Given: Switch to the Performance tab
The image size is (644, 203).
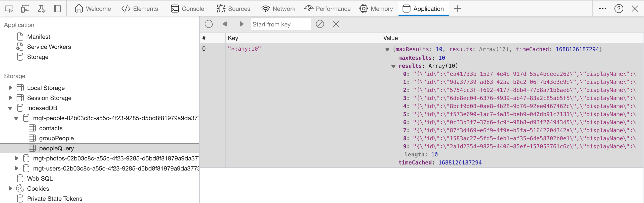Looking at the screenshot, I should 327,9.
